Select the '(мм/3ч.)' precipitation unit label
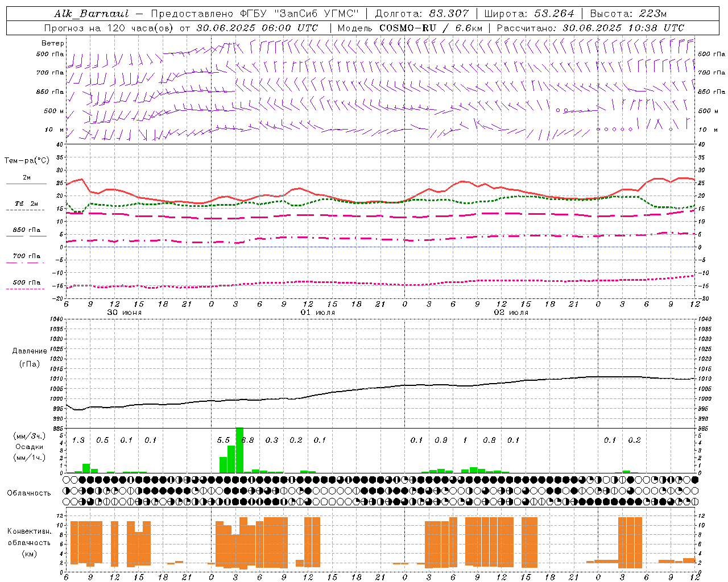 [x=30, y=436]
